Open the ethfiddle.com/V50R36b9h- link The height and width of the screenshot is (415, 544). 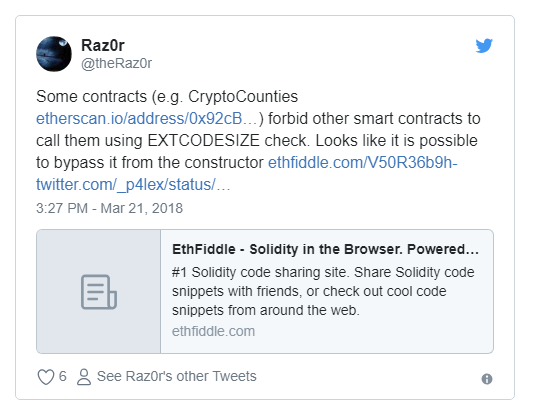(x=363, y=163)
